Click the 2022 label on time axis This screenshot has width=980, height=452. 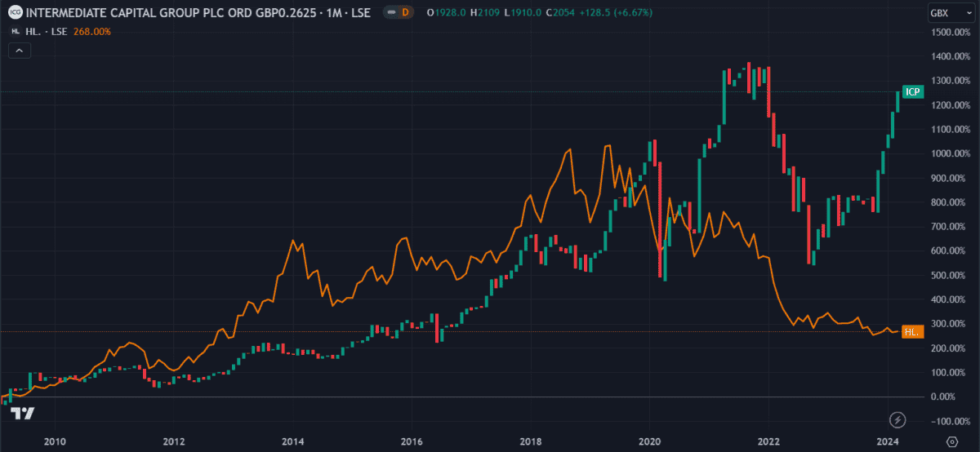coord(768,441)
